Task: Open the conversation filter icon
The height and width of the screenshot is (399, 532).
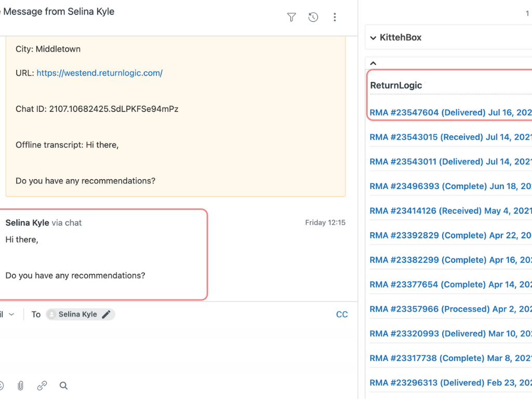Action: click(291, 17)
